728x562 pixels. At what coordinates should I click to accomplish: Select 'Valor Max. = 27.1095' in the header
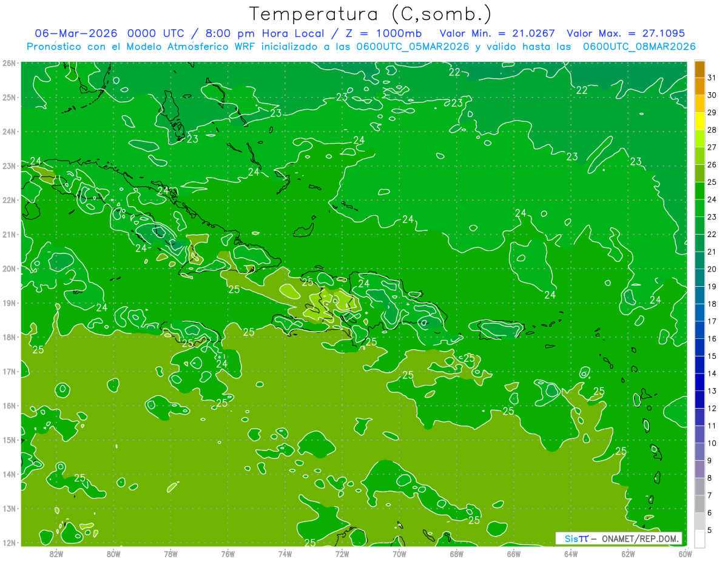625,33
